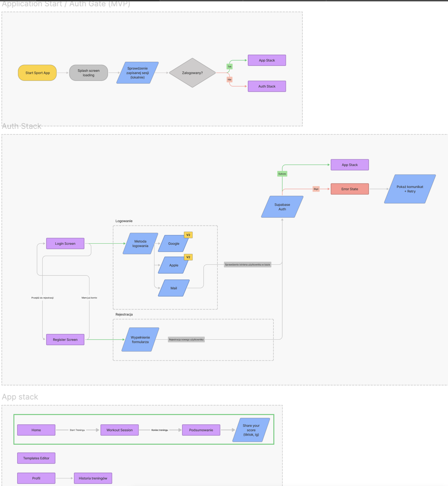
Task: Select the Google login method shape
Action: pyautogui.click(x=173, y=244)
